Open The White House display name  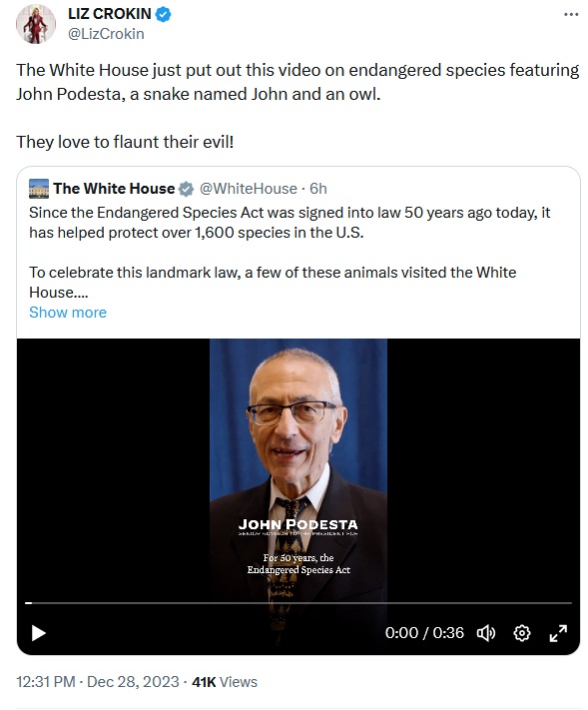114,189
